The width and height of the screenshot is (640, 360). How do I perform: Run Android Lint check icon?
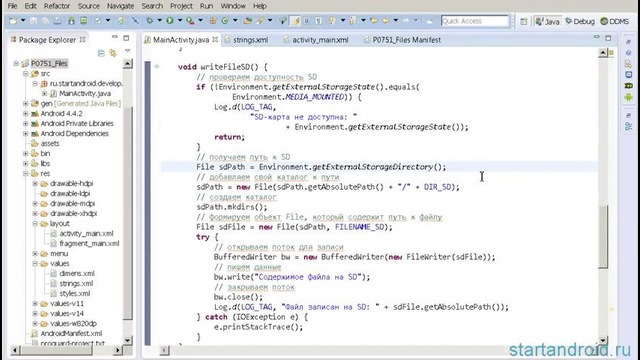click(x=98, y=21)
